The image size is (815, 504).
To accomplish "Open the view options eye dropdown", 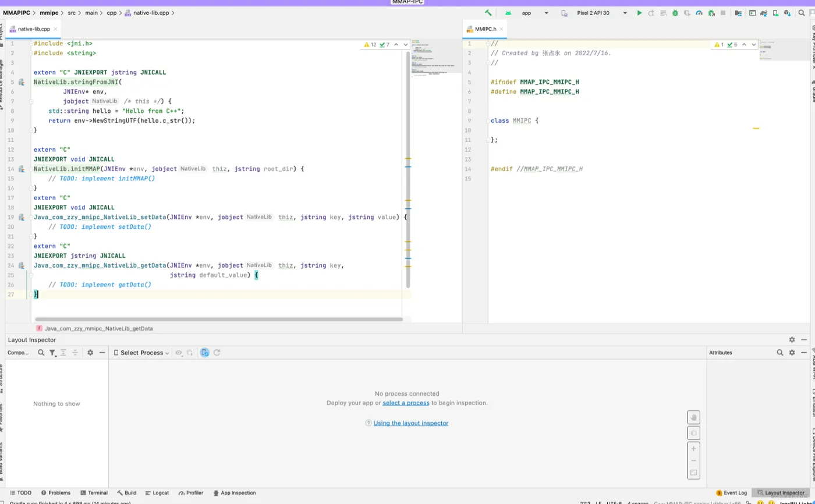I will (180, 353).
